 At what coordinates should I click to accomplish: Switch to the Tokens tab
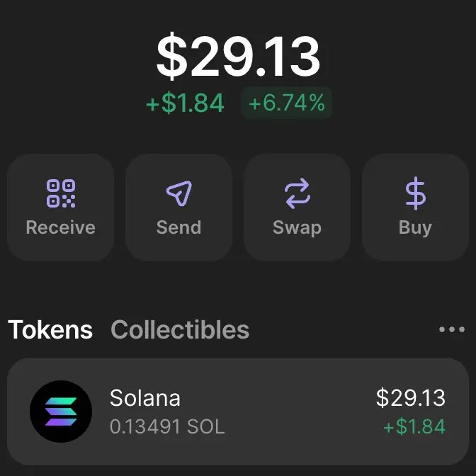(x=50, y=329)
